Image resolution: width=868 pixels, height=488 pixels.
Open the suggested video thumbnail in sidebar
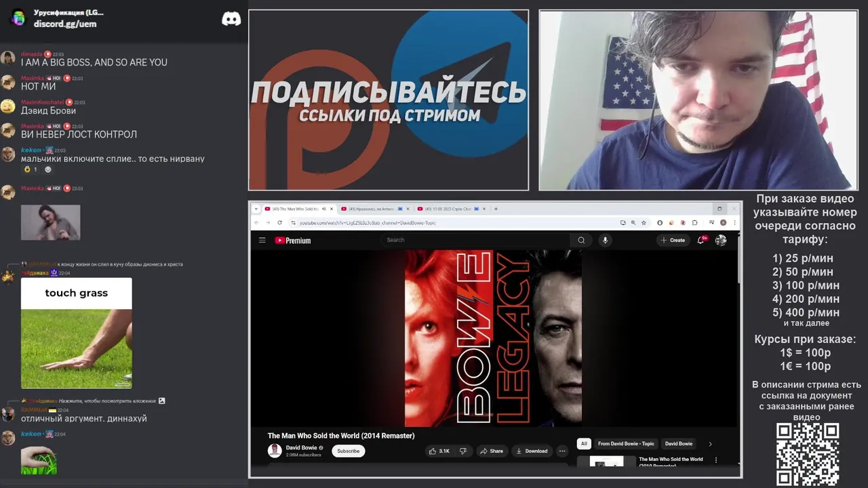point(606,462)
